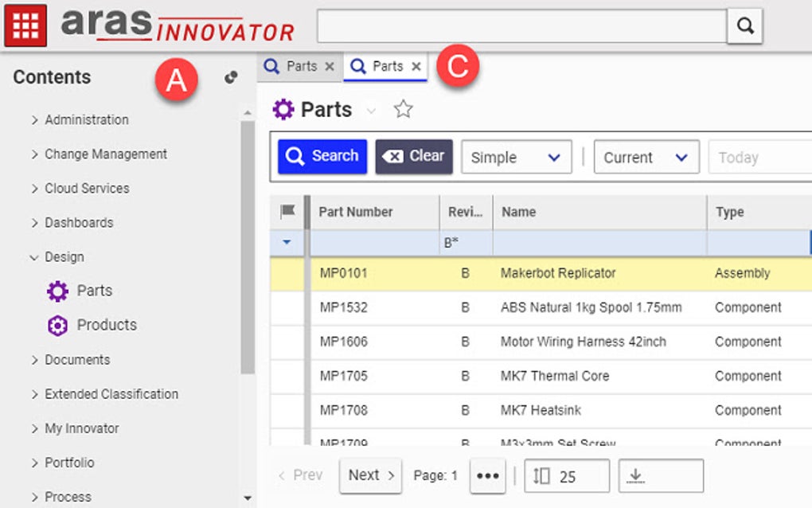Image resolution: width=812 pixels, height=508 pixels.
Task: Click the Today date input field
Action: pyautogui.click(x=756, y=158)
